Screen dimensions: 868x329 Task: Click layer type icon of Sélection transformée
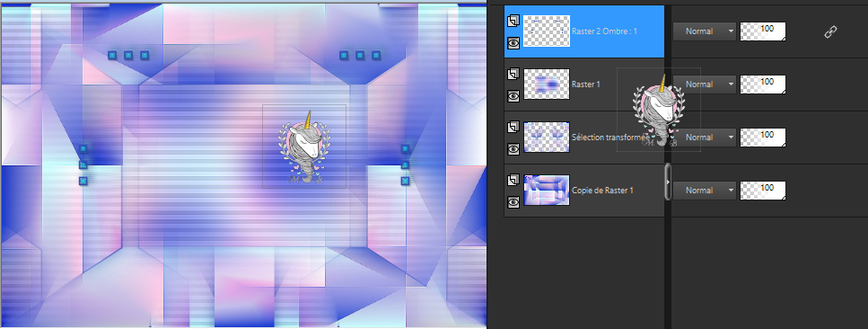513,127
